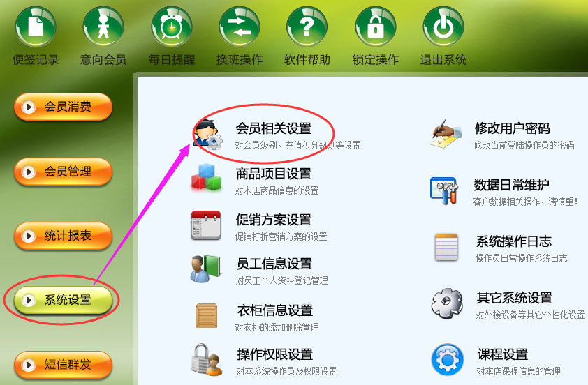Screen dimensions: 588x385
Task: Open the 便签记录 note icon
Action: click(36, 27)
